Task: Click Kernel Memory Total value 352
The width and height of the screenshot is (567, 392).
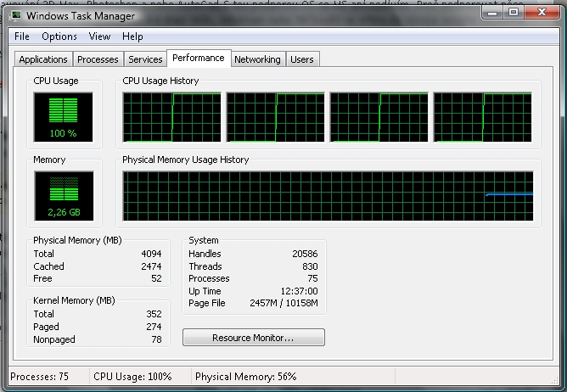Action: pos(154,314)
